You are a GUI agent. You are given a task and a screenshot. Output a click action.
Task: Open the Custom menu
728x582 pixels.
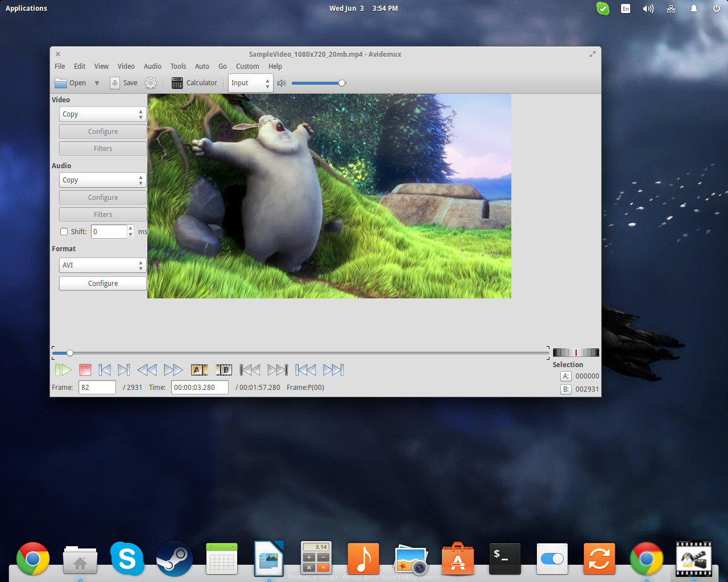point(247,66)
